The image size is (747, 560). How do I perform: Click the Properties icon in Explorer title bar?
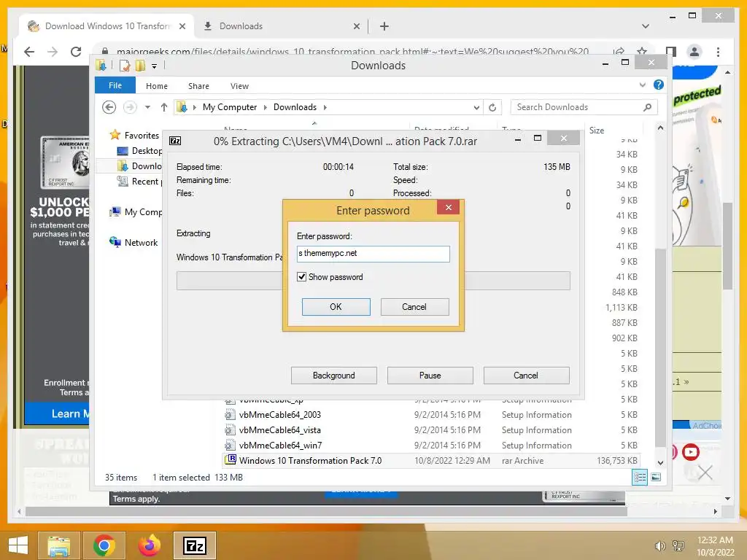(x=125, y=66)
